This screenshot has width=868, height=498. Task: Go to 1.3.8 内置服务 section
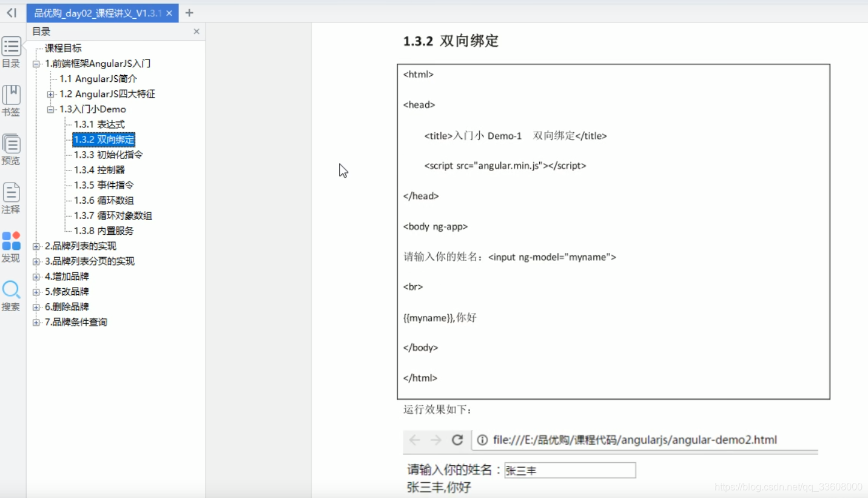(104, 230)
